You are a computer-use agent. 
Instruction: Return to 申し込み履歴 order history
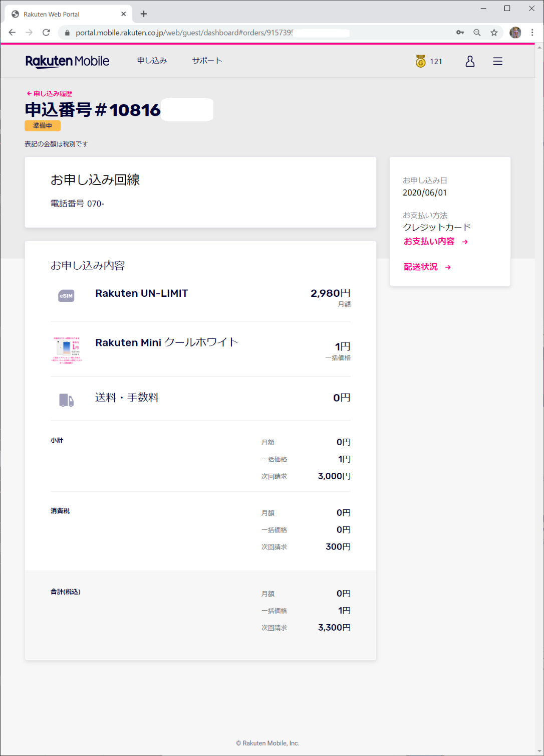pos(50,94)
